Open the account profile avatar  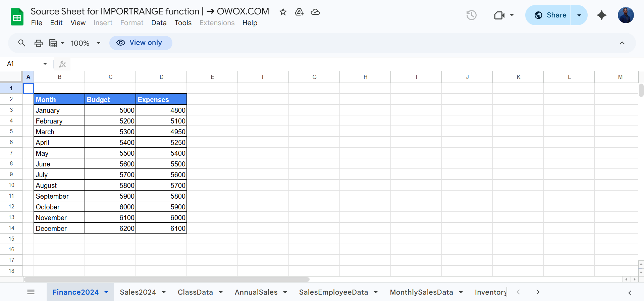pos(626,15)
